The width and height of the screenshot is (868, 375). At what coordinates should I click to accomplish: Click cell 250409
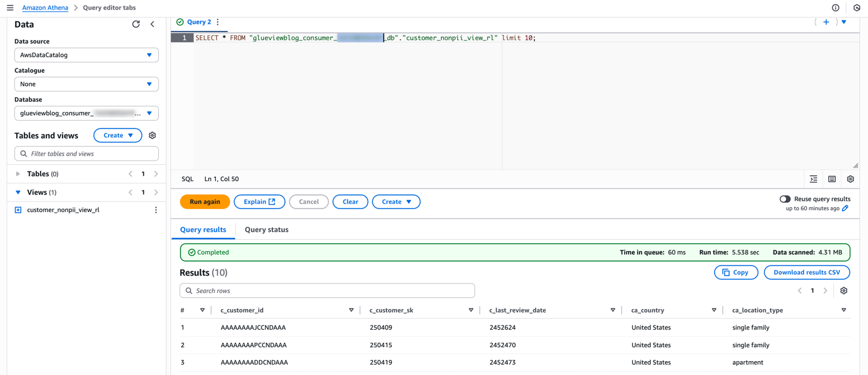tap(381, 328)
